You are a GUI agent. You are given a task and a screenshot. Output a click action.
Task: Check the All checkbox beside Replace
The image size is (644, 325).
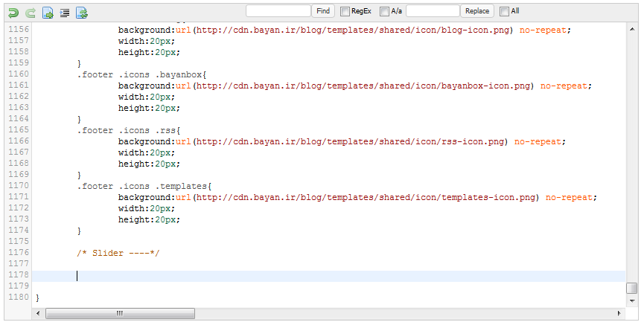(504, 11)
